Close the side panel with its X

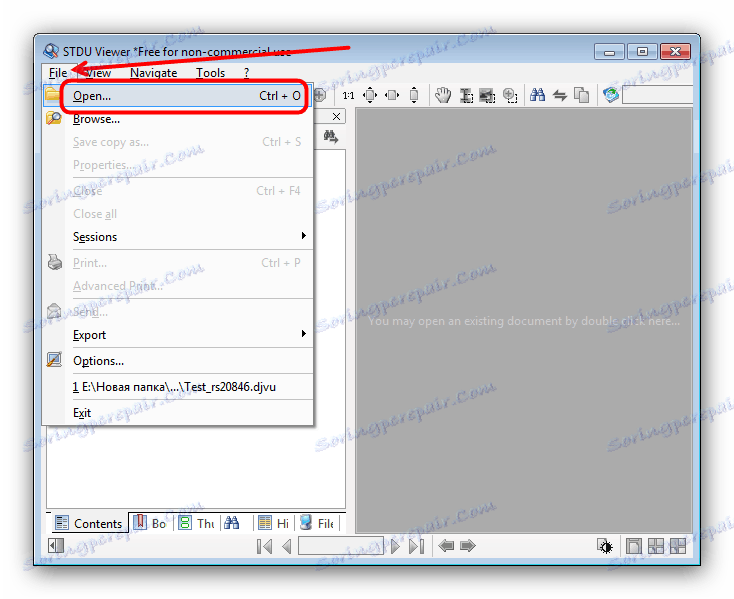tap(336, 117)
